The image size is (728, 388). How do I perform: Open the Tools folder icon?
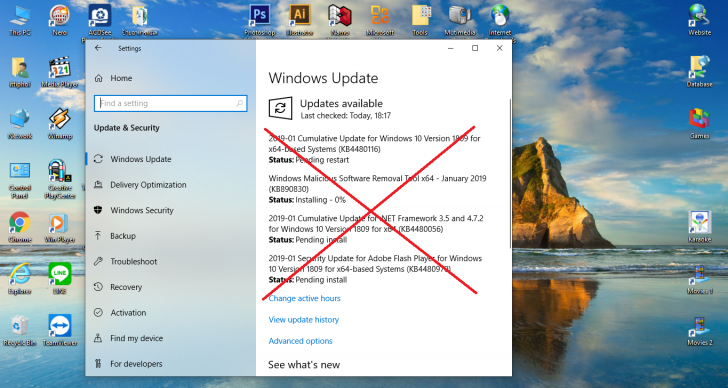420,20
